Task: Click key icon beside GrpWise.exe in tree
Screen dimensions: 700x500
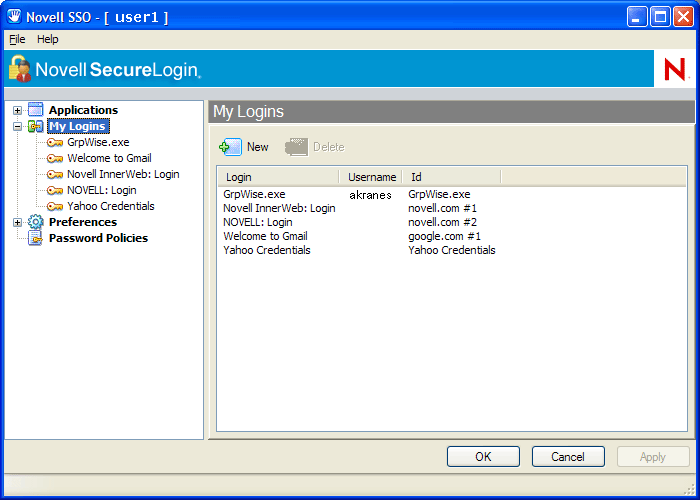Action: 55,142
